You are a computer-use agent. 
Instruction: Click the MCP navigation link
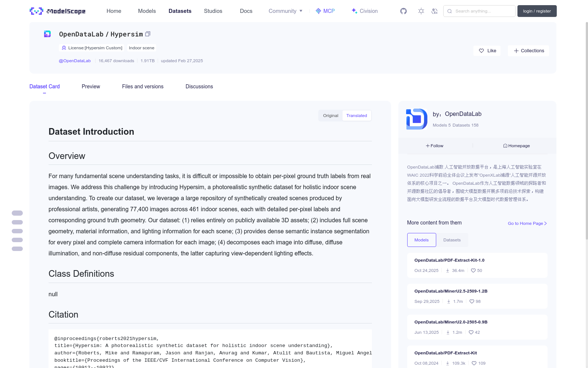325,11
